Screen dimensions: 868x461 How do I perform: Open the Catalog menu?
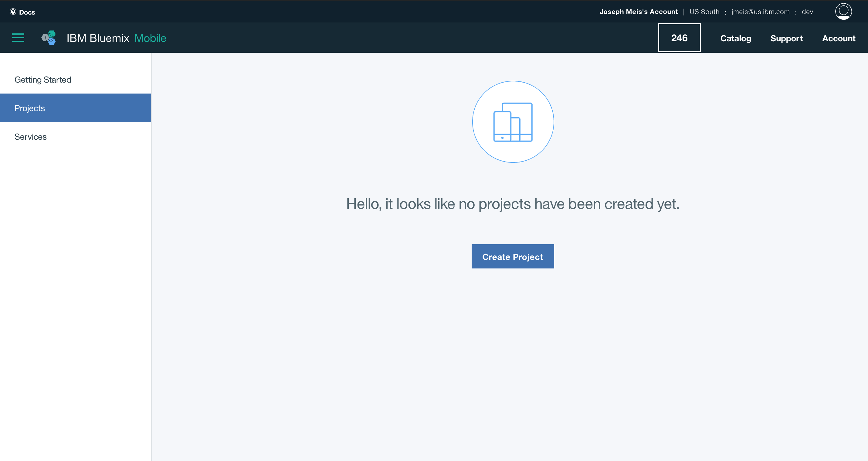click(735, 39)
